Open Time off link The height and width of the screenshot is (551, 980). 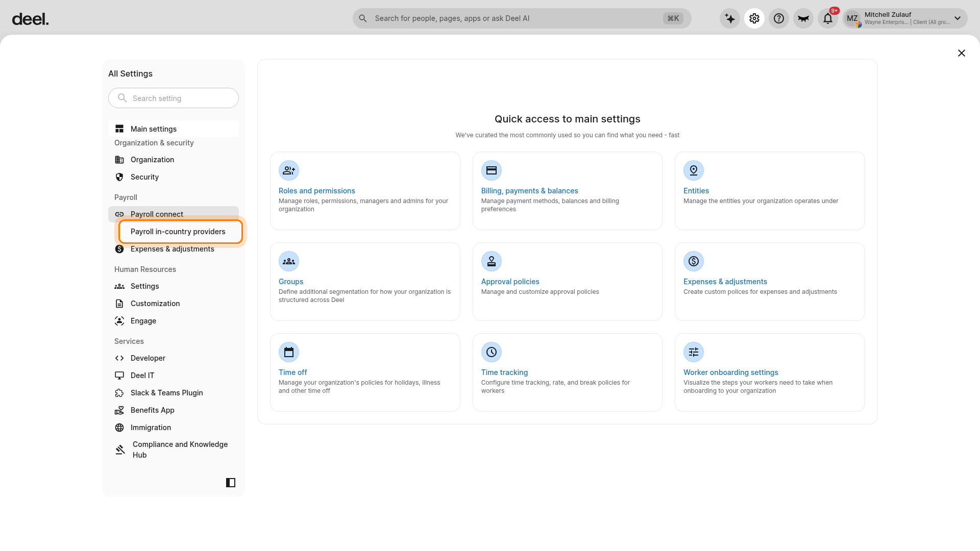293,372
